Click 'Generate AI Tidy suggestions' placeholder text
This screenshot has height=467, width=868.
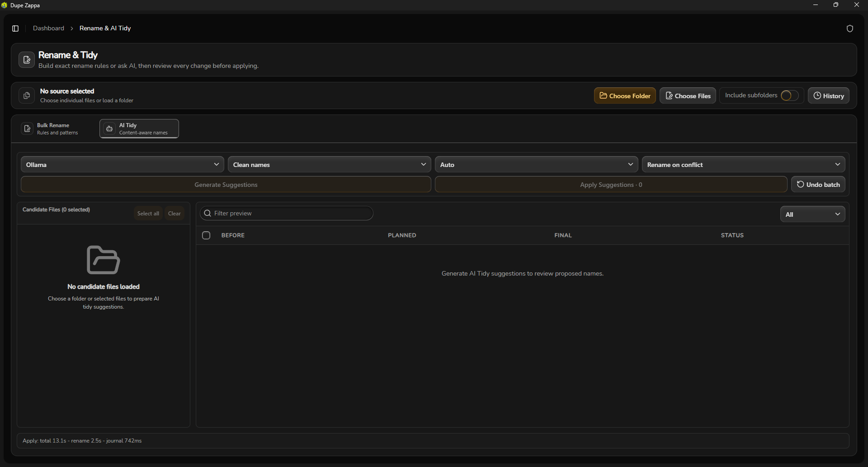tap(523, 274)
